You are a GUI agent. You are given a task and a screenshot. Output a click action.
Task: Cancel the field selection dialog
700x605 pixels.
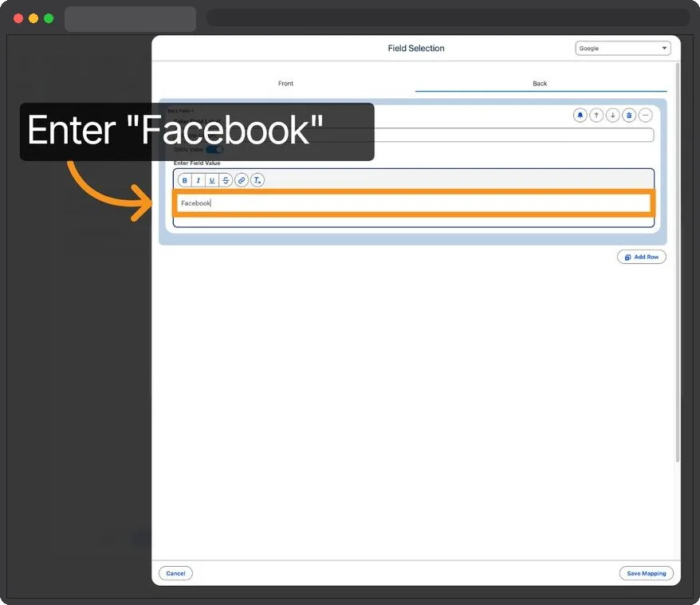175,573
